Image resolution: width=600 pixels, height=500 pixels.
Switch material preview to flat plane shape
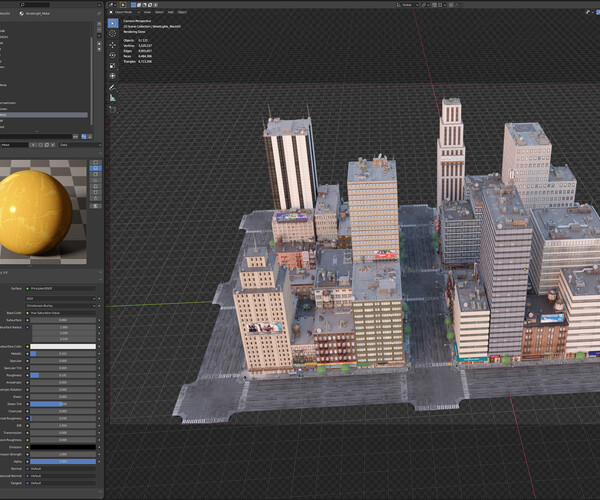95,162
